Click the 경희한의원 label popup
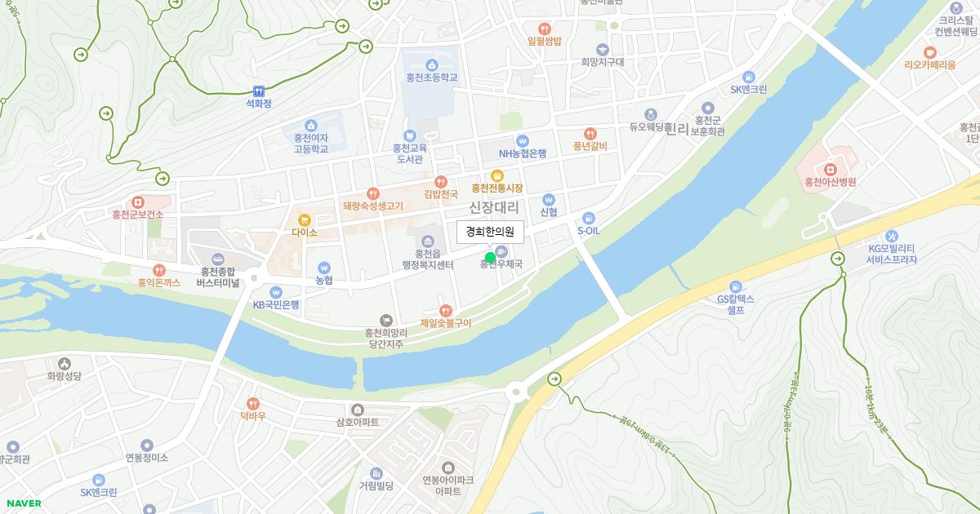This screenshot has width=980, height=514. (x=490, y=232)
